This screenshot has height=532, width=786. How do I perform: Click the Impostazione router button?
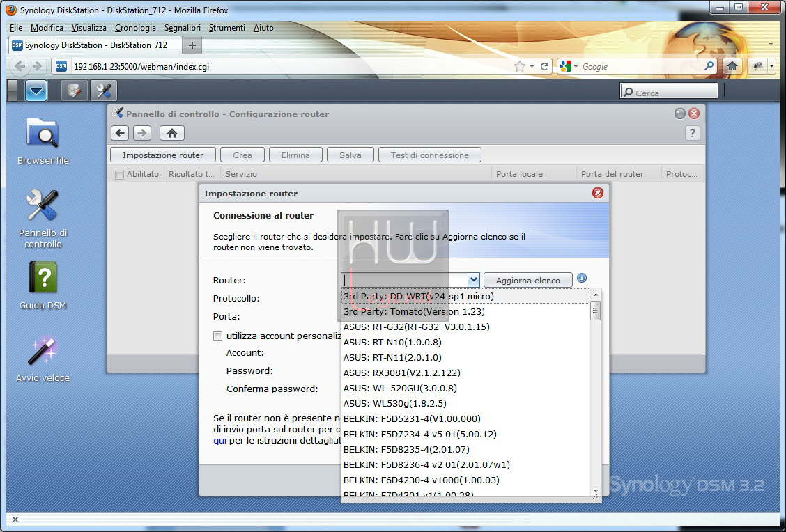click(163, 155)
